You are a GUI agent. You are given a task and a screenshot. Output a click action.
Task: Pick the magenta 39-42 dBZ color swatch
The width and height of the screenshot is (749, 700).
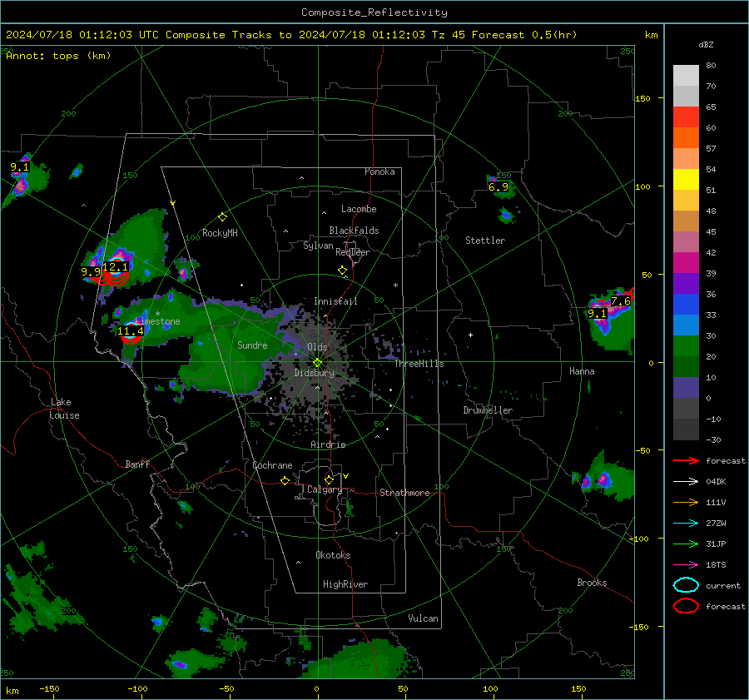click(686, 263)
